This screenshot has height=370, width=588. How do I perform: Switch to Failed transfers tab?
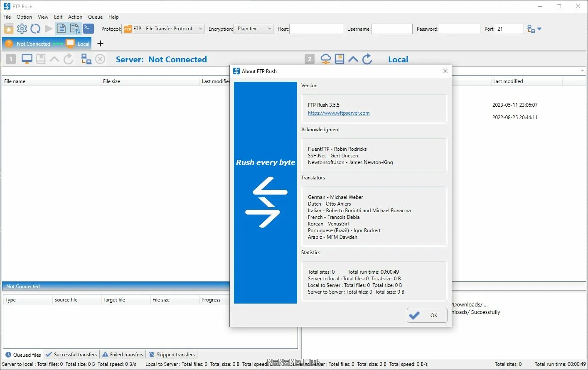[123, 355]
